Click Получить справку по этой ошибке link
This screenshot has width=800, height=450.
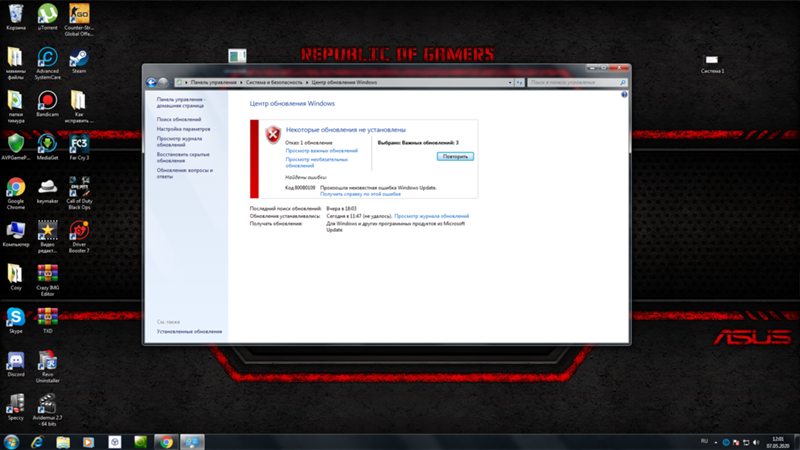(x=360, y=194)
